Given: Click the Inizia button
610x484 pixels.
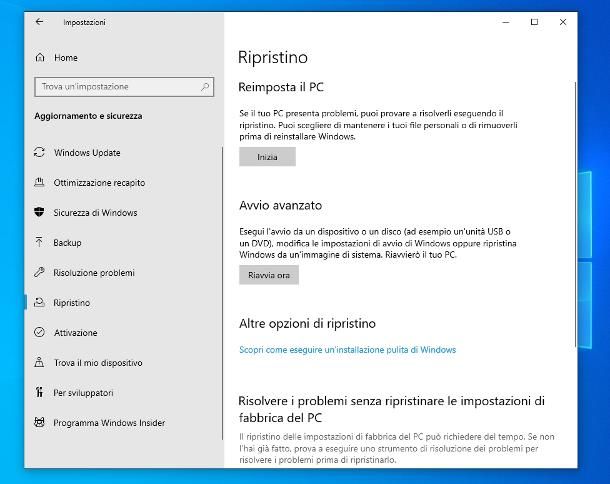Looking at the screenshot, I should tap(267, 156).
